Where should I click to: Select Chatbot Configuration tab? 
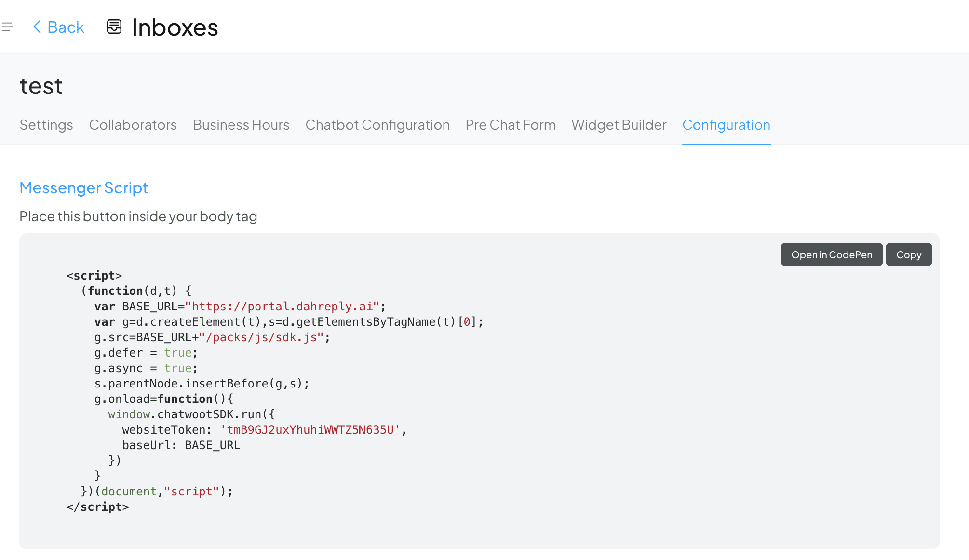pyautogui.click(x=377, y=125)
